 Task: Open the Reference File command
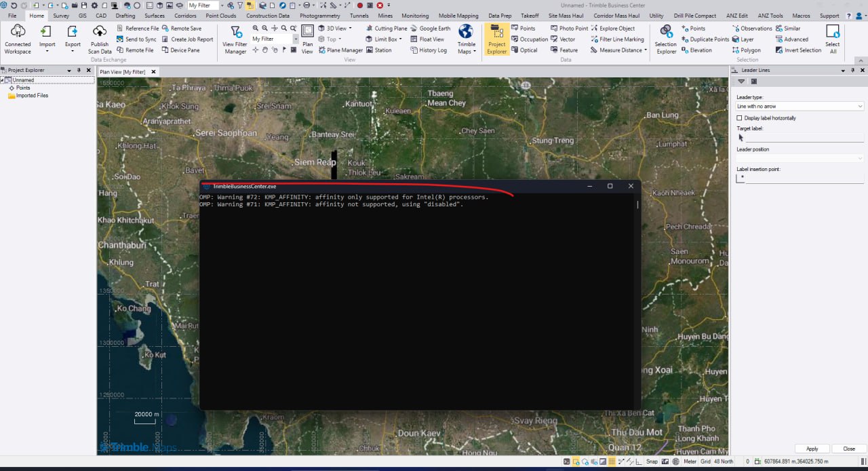137,29
